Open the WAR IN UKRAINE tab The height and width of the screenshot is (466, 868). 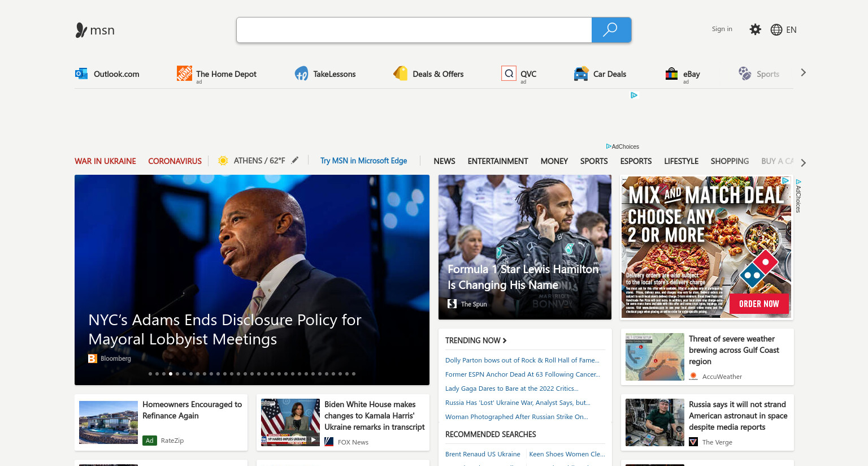click(105, 161)
